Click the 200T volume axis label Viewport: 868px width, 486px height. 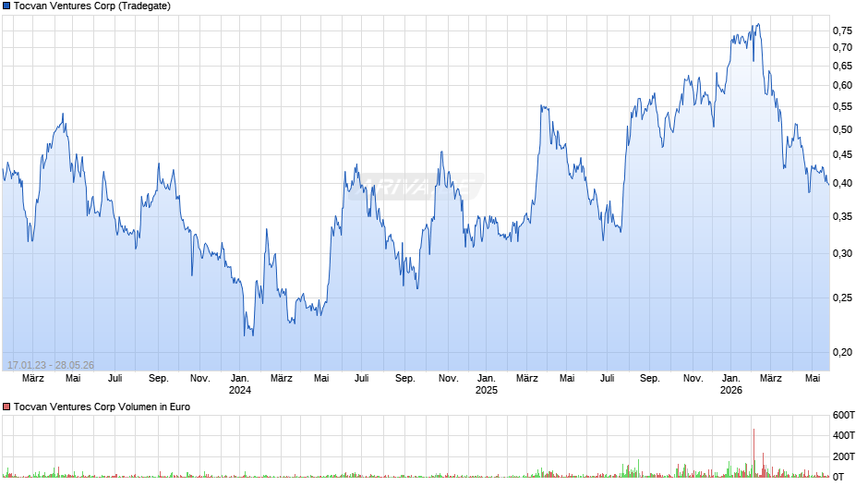pyautogui.click(x=844, y=456)
